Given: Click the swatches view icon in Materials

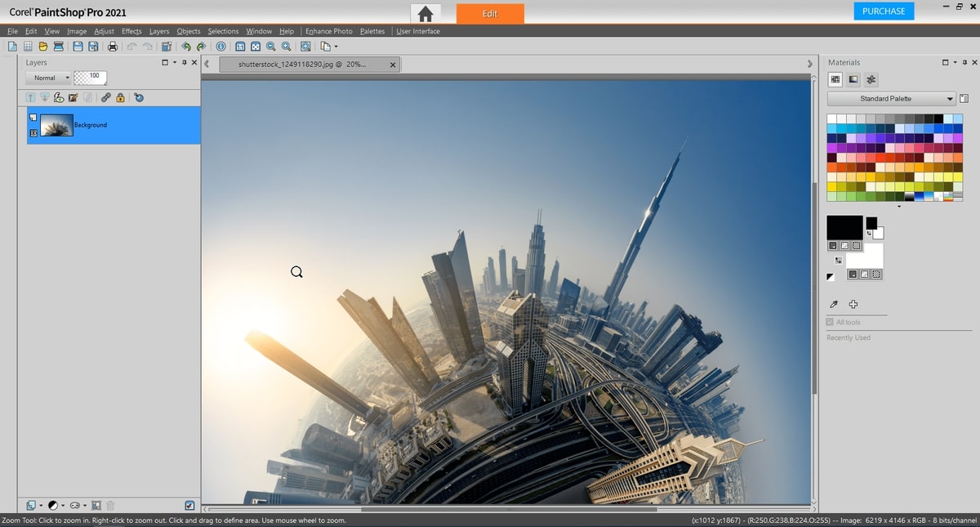Looking at the screenshot, I should [835, 79].
